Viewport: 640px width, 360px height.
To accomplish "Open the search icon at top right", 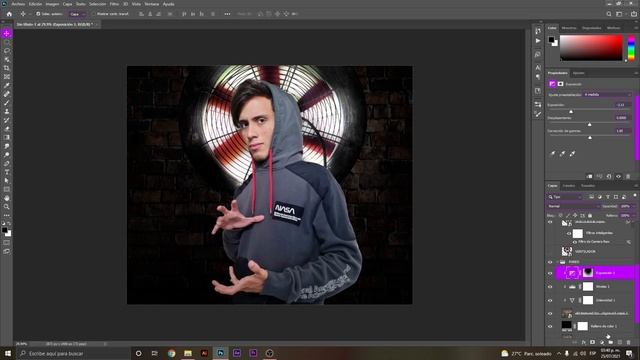I will point(609,14).
